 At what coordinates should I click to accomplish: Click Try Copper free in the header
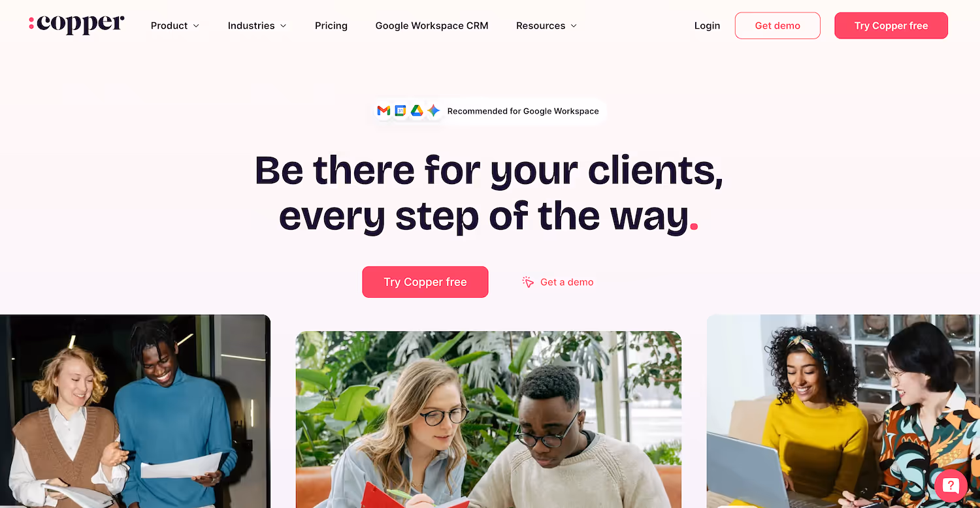[891, 25]
